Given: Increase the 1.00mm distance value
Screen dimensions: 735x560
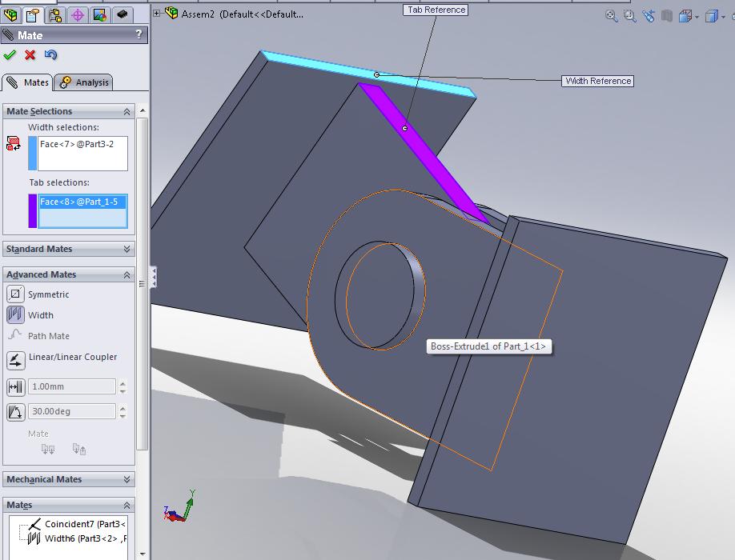Looking at the screenshot, I should tap(122, 383).
